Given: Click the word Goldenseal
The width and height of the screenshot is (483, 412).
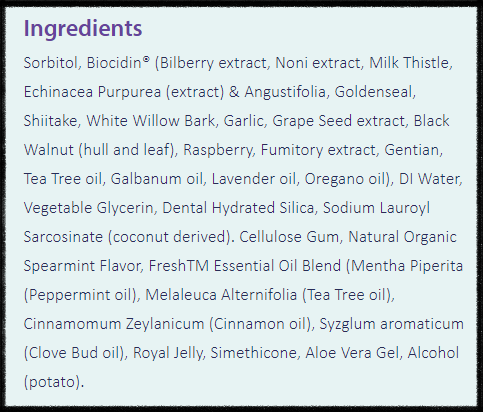Looking at the screenshot, I should [373, 92].
